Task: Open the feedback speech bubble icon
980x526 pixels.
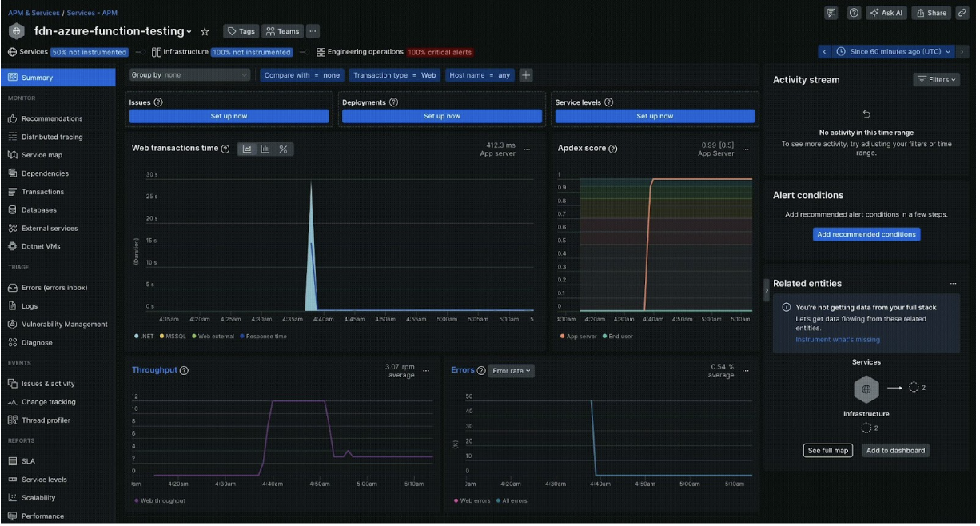Action: 831,12
